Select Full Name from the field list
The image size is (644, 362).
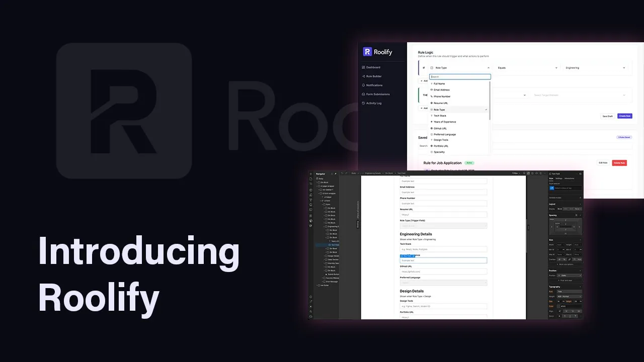tap(459, 83)
